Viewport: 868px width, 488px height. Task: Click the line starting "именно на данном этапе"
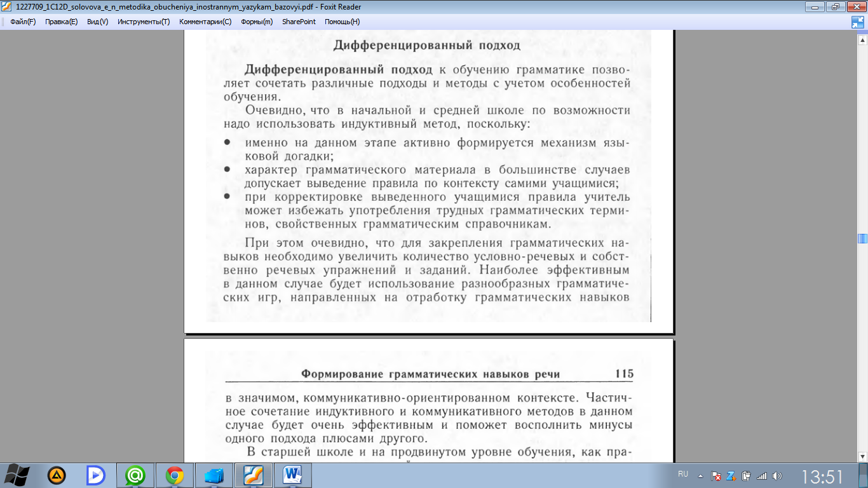coord(437,143)
